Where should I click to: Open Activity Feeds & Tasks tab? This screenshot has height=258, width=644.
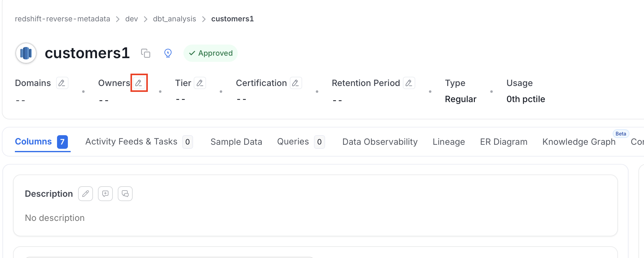139,142
